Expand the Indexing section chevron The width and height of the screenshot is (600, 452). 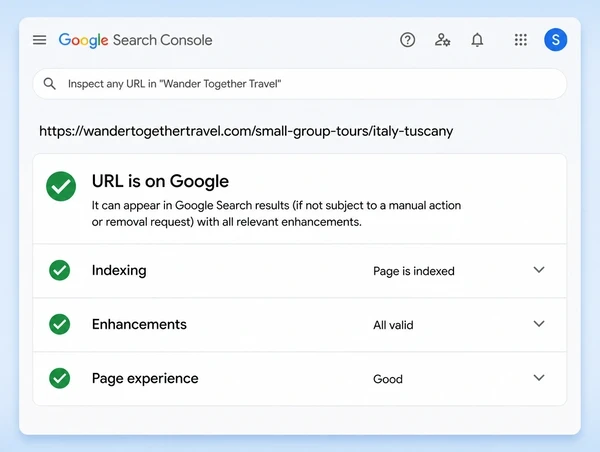coord(539,270)
